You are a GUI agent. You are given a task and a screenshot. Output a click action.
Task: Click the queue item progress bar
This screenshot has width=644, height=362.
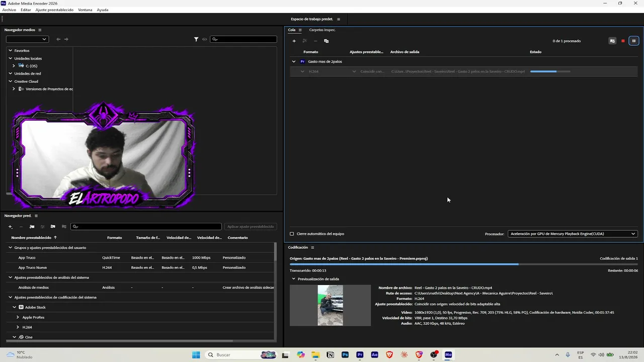coord(550,71)
